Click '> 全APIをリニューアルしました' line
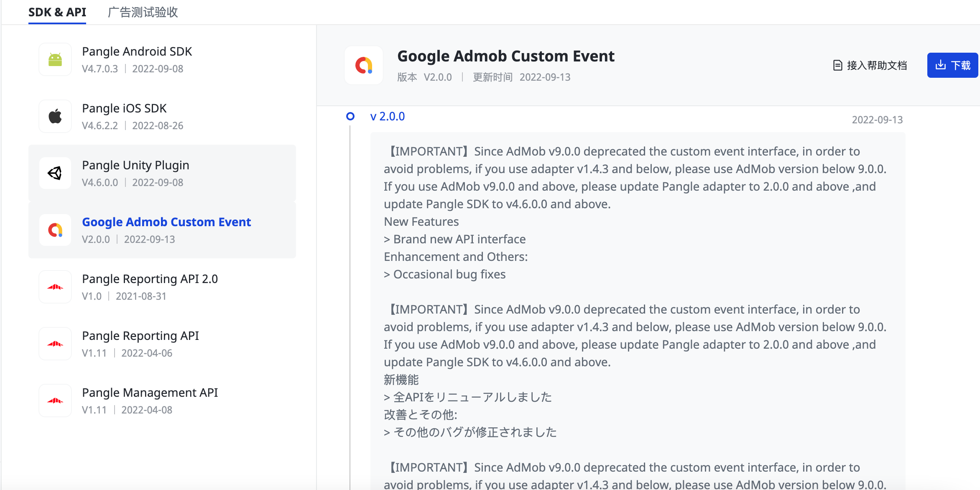Image resolution: width=980 pixels, height=490 pixels. click(x=468, y=397)
